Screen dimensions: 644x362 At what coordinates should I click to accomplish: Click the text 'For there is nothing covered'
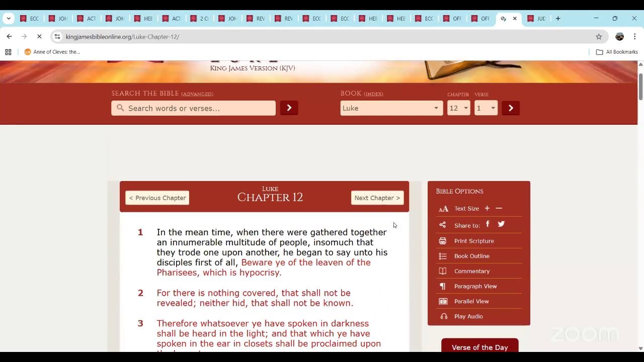[x=218, y=293]
